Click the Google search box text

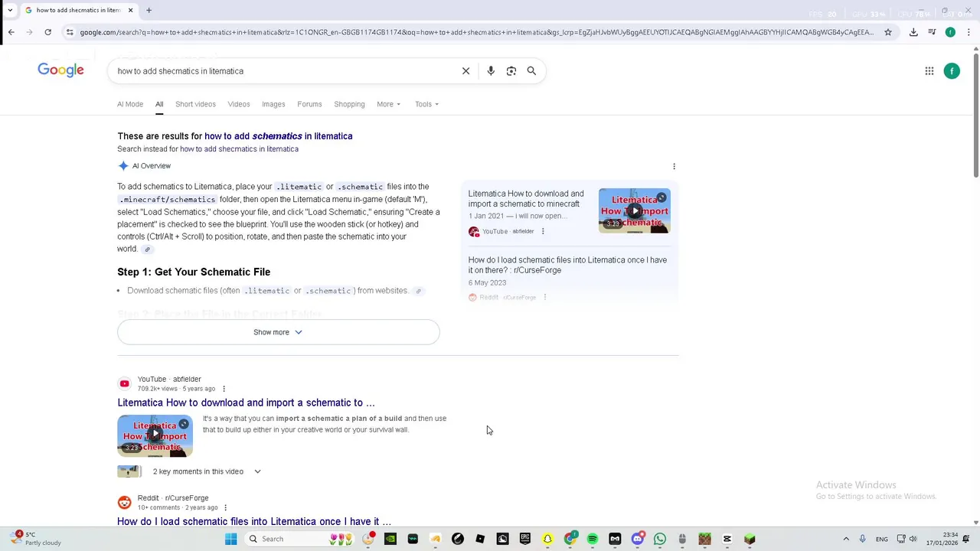181,71
